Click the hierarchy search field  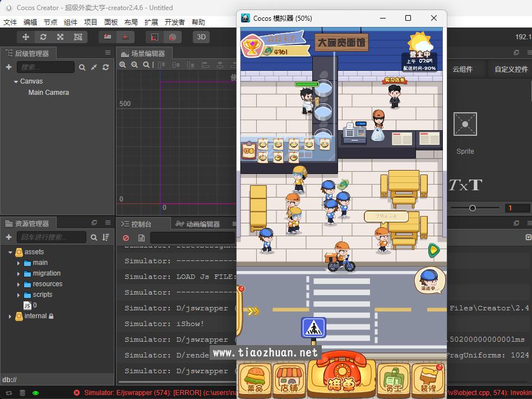point(45,67)
